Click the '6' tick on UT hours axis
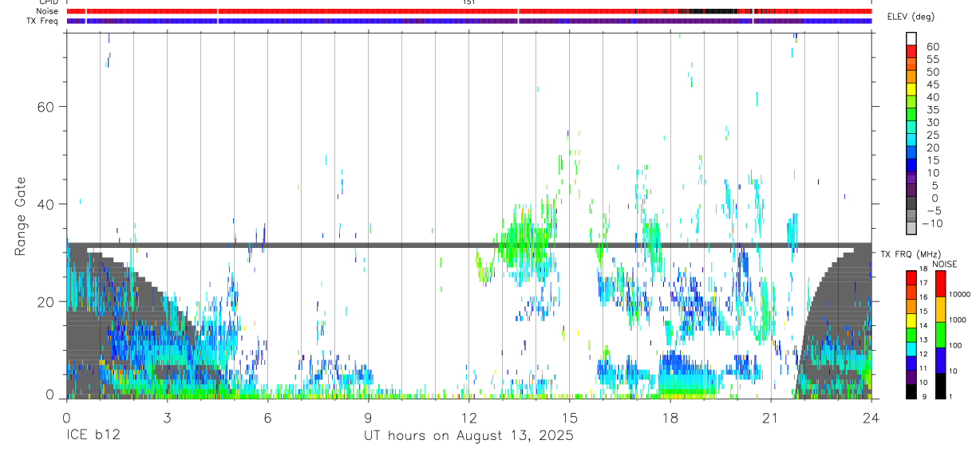 point(267,418)
